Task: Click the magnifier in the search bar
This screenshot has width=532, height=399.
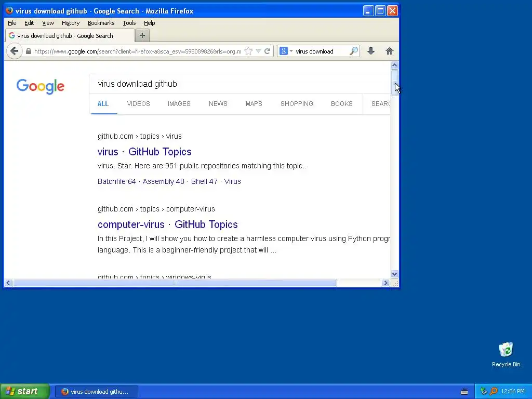Action: click(x=353, y=51)
